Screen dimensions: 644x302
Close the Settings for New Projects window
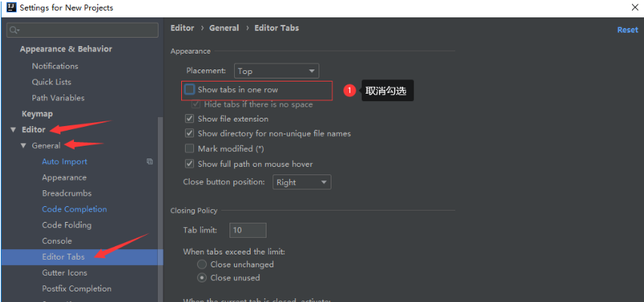point(635,8)
